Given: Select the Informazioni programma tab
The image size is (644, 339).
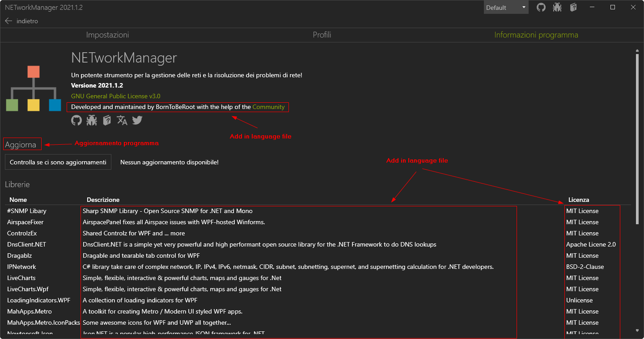Looking at the screenshot, I should pyautogui.click(x=536, y=35).
